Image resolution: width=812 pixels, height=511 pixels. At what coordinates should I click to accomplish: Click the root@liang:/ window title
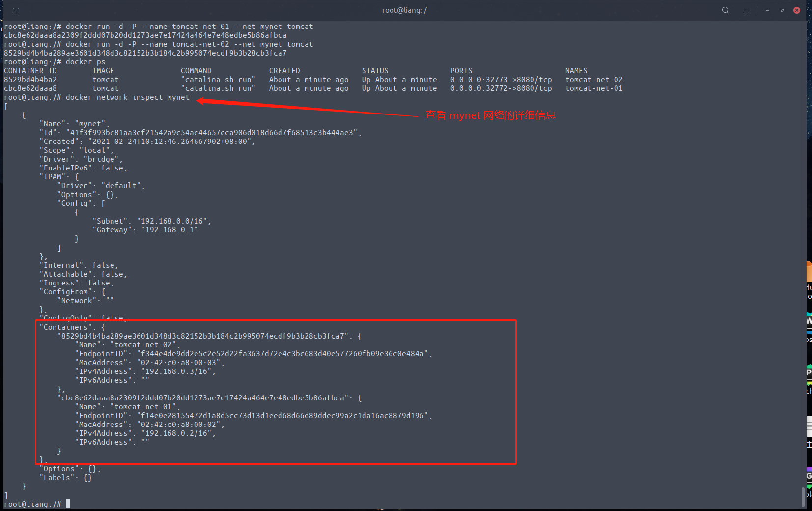[404, 10]
